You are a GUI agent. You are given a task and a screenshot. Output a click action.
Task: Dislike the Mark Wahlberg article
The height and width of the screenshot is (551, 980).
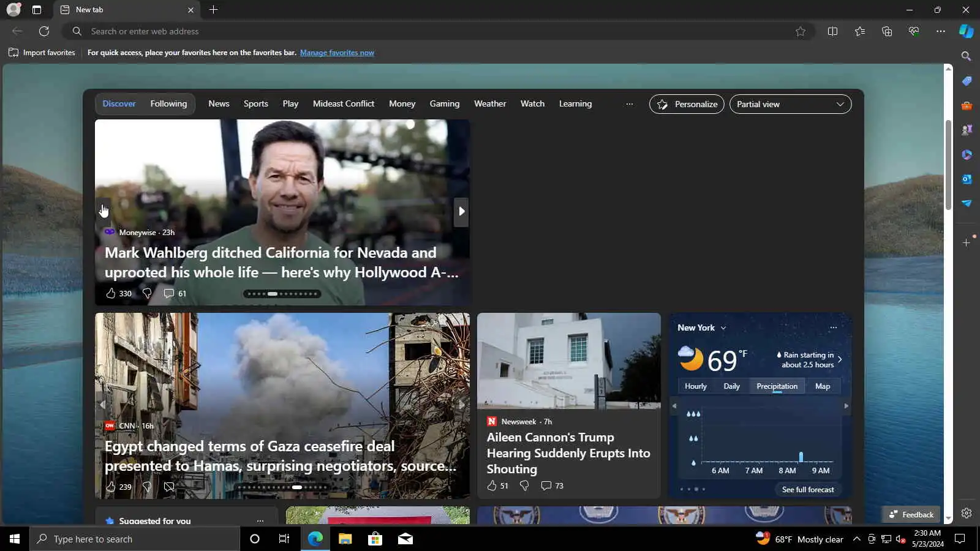[147, 293]
